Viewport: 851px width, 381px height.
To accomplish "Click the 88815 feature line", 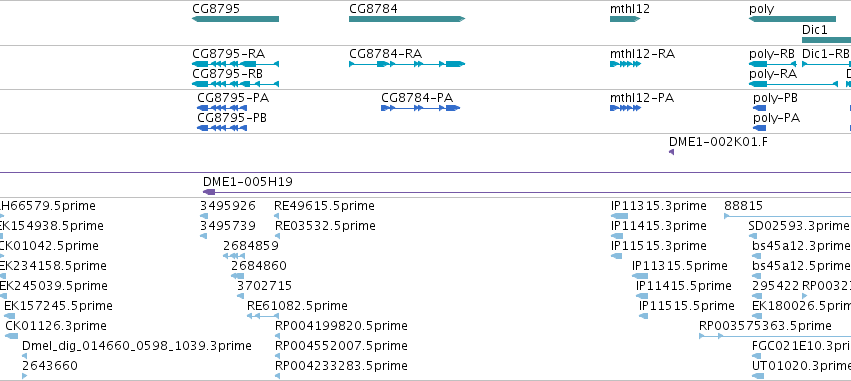I will tap(788, 216).
